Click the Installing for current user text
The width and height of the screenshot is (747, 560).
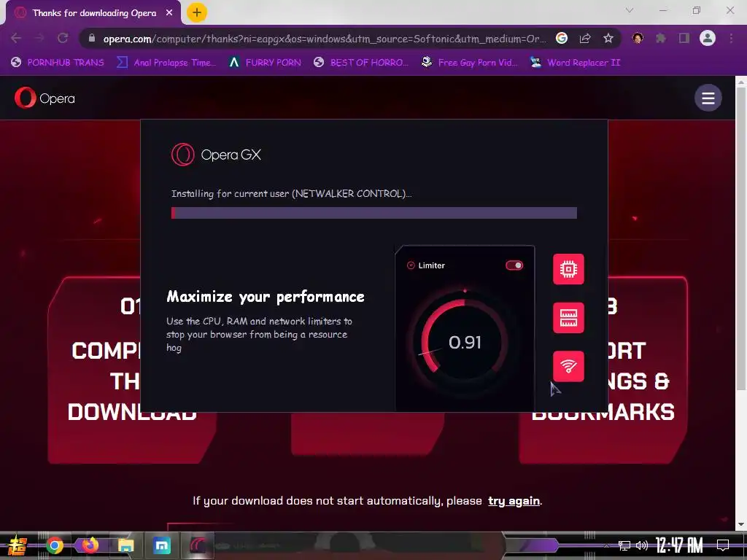[291, 194]
